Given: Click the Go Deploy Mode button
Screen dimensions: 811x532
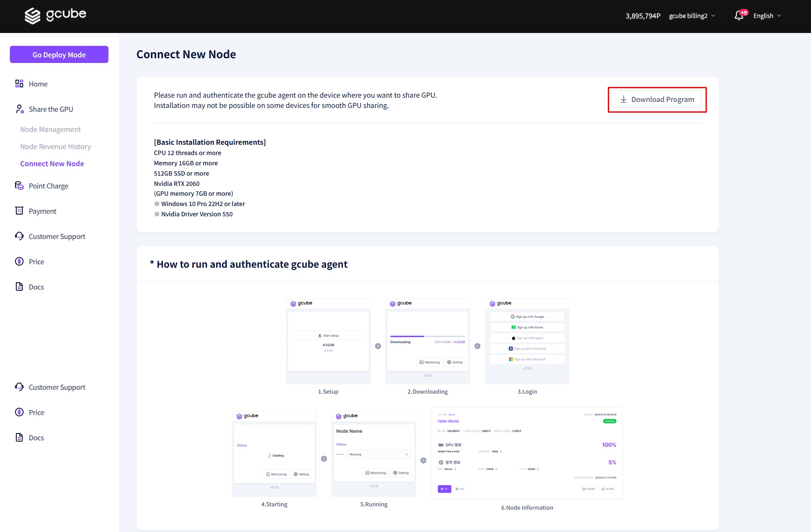Looking at the screenshot, I should pyautogui.click(x=59, y=54).
